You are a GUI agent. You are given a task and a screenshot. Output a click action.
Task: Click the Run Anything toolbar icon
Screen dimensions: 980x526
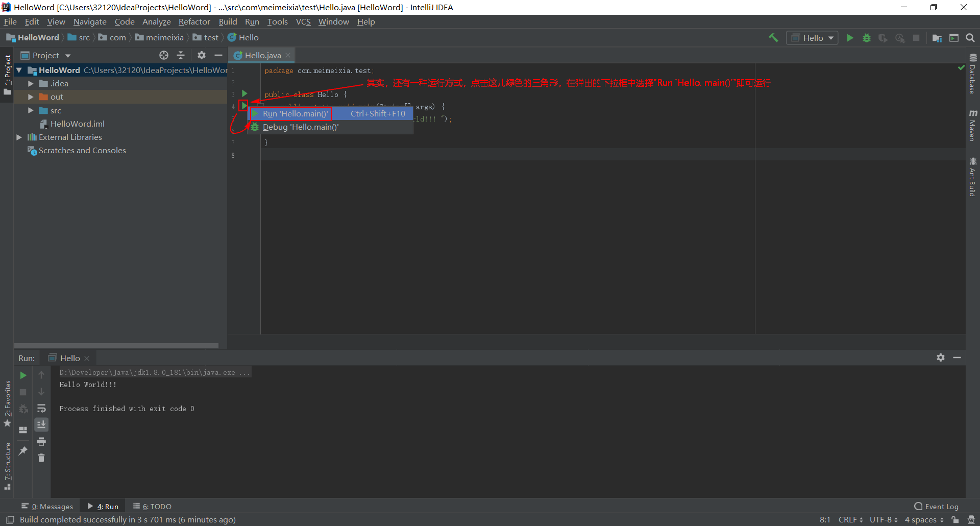coord(954,38)
